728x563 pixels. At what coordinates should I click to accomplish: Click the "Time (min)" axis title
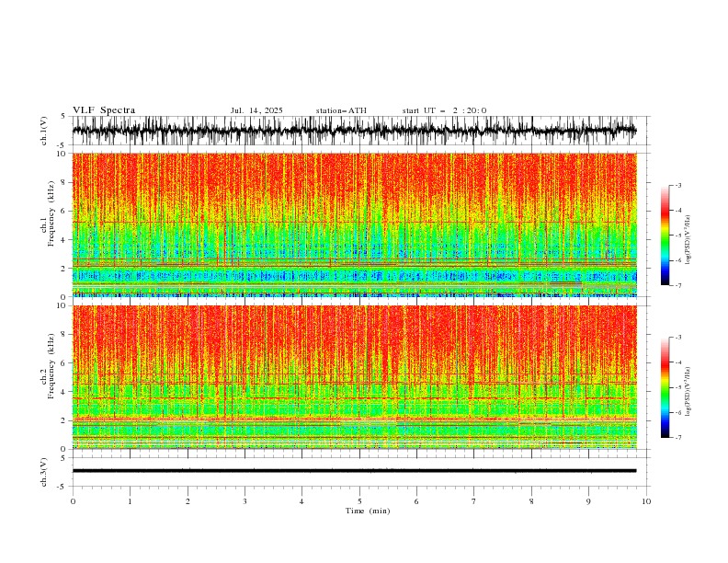[368, 511]
